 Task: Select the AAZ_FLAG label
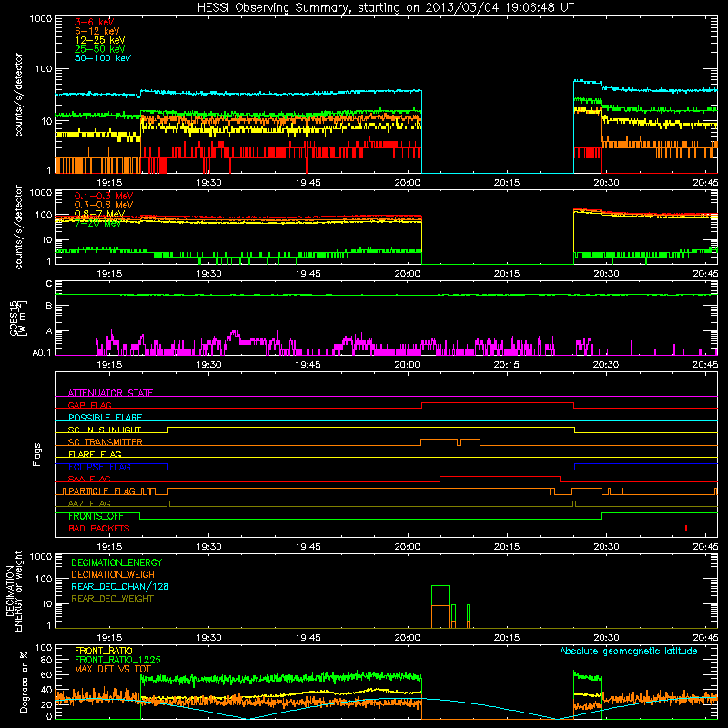pyautogui.click(x=89, y=503)
